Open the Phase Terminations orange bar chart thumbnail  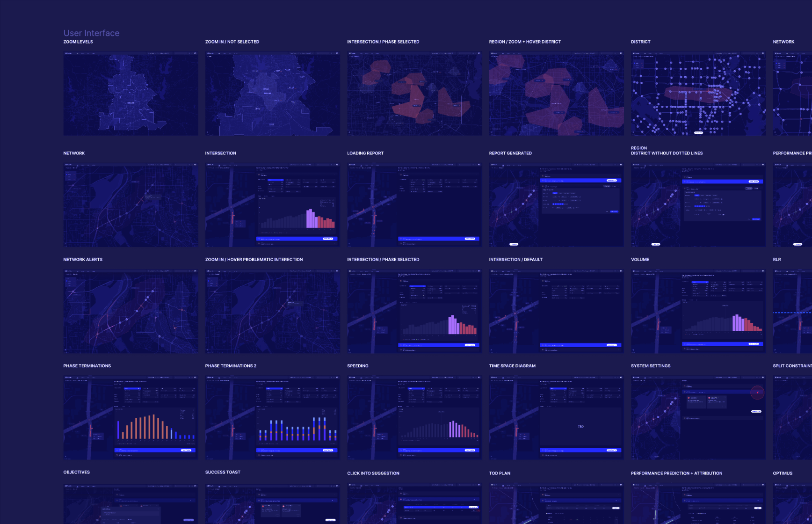(x=131, y=417)
